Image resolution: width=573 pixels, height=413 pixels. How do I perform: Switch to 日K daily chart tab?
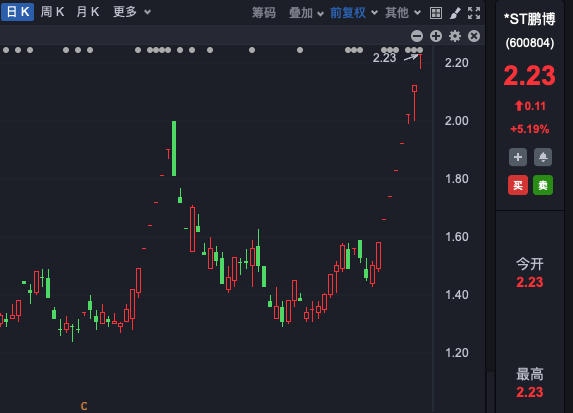(18, 12)
